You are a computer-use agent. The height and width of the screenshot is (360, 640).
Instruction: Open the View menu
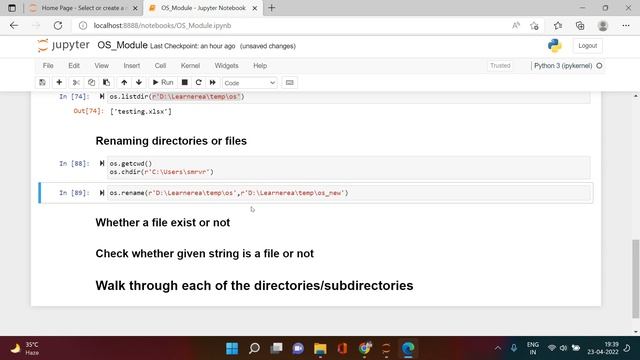102,66
